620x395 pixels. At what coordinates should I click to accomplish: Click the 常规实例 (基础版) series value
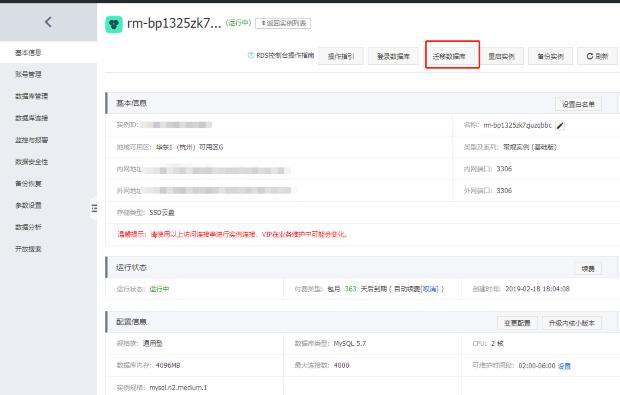coord(530,147)
